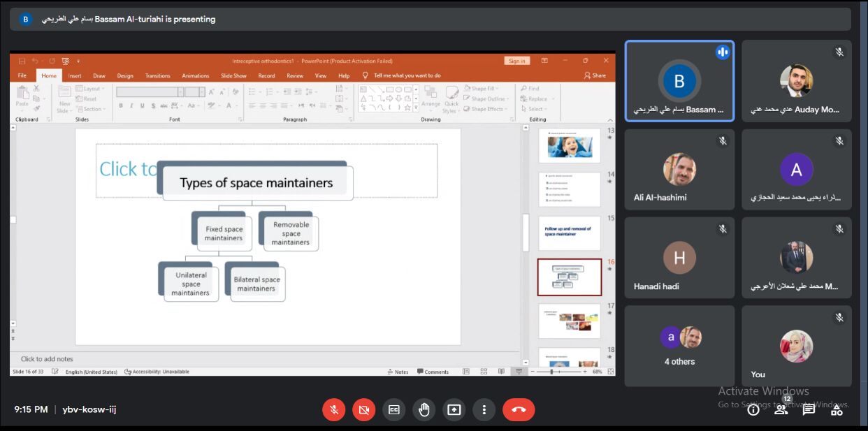The image size is (868, 431).
Task: Toggle the microphone mute button
Action: click(x=334, y=410)
